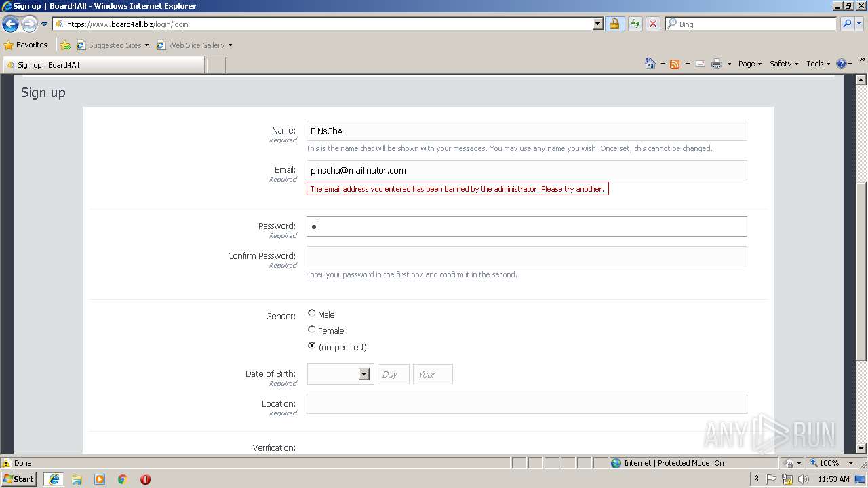The image size is (868, 488).
Task: Go forward with the Forward arrow button
Action: [29, 24]
